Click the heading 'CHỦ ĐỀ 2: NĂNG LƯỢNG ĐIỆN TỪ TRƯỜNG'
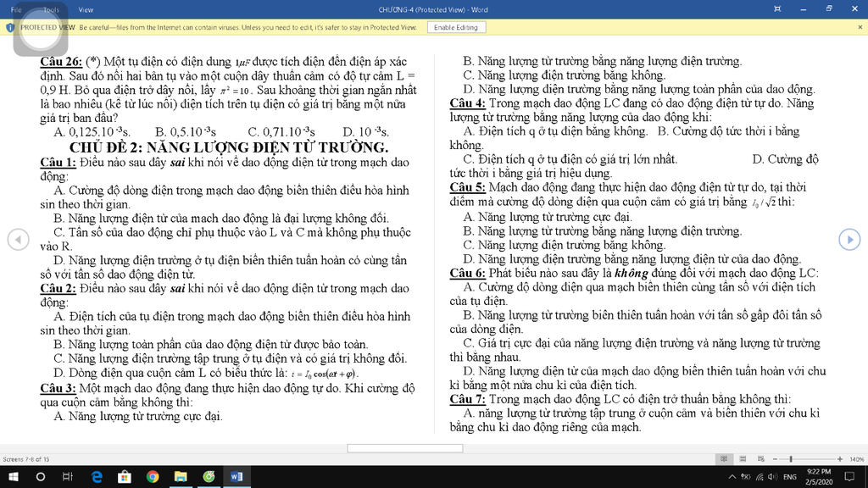 229,147
